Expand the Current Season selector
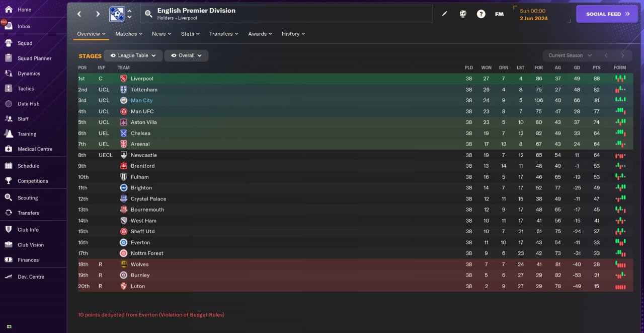Screen dimensions: 644x333 [x=570, y=55]
